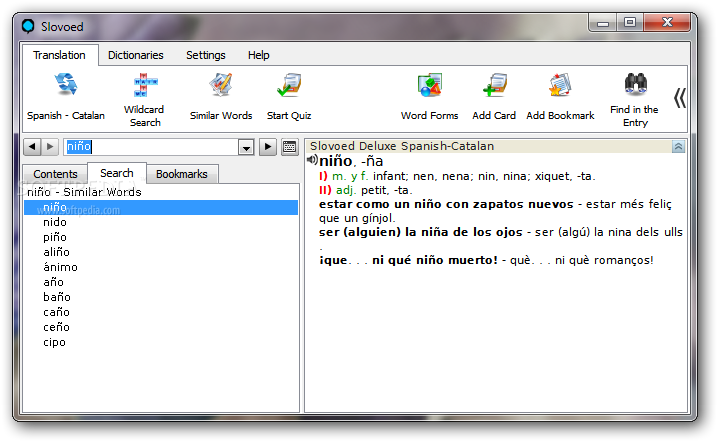This screenshot has height=442, width=718.
Task: Select caño in similar words list
Action: (x=56, y=312)
